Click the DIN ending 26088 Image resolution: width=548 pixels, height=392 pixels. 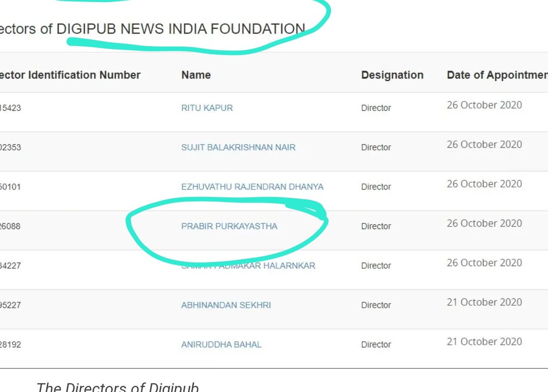(x=11, y=226)
